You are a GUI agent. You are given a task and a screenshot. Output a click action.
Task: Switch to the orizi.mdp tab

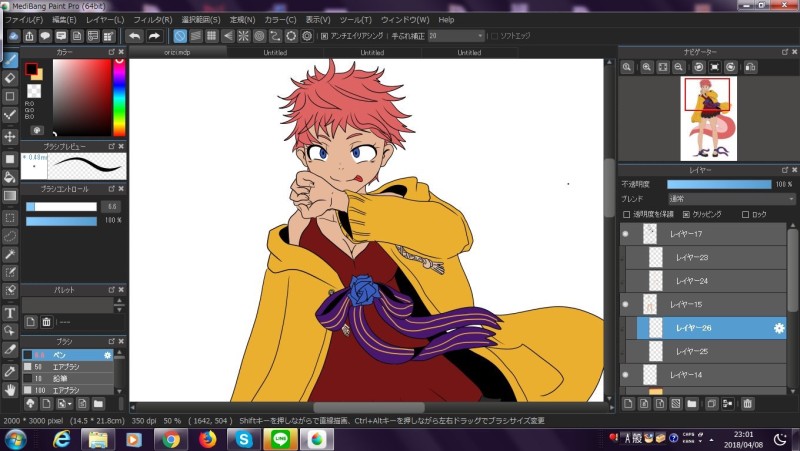click(x=177, y=52)
